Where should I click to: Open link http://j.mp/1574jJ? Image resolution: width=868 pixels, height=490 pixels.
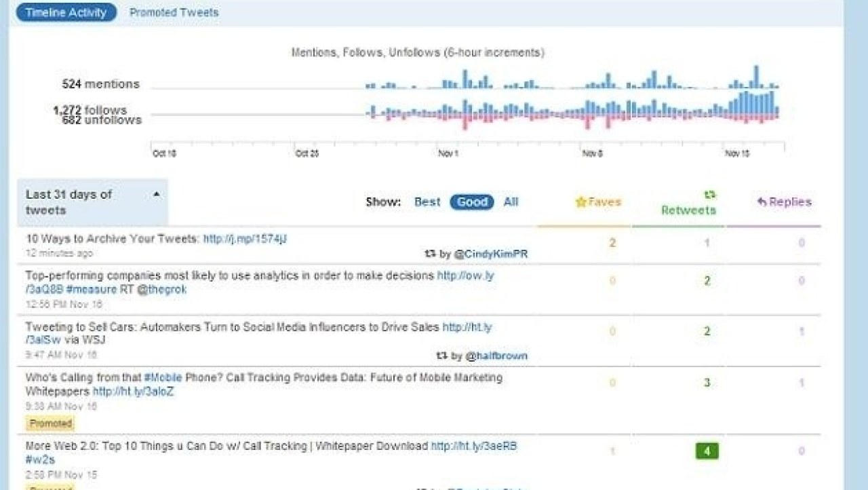pos(245,238)
